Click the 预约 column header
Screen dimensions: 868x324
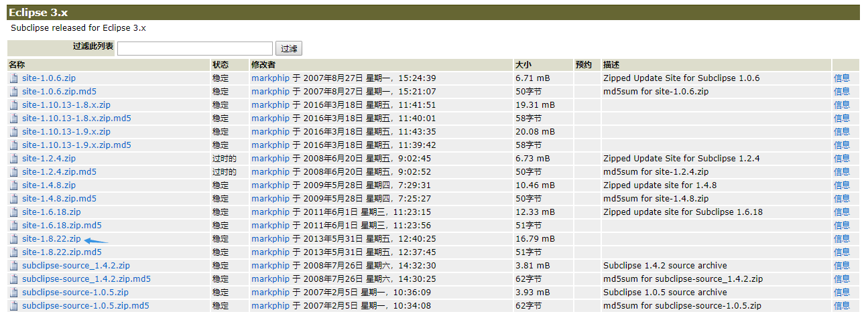(584, 65)
